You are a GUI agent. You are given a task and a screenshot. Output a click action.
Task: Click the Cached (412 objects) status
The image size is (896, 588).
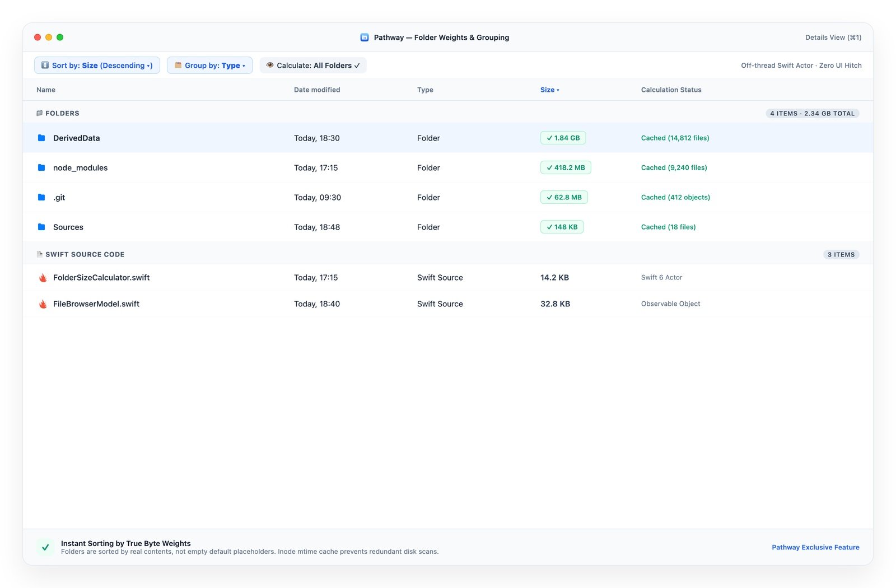[x=675, y=197]
